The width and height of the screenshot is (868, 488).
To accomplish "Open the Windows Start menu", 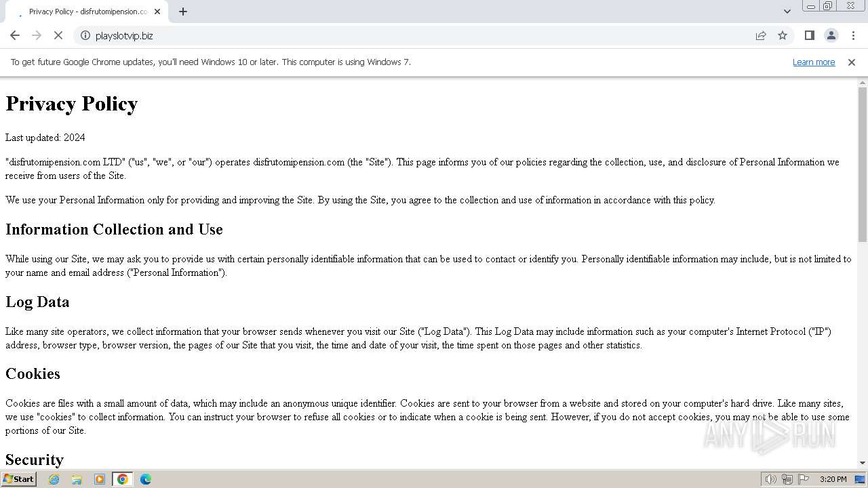I will (x=19, y=479).
